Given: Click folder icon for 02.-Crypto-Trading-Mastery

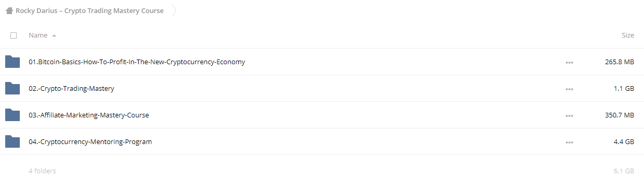Looking at the screenshot, I should pyautogui.click(x=13, y=88).
